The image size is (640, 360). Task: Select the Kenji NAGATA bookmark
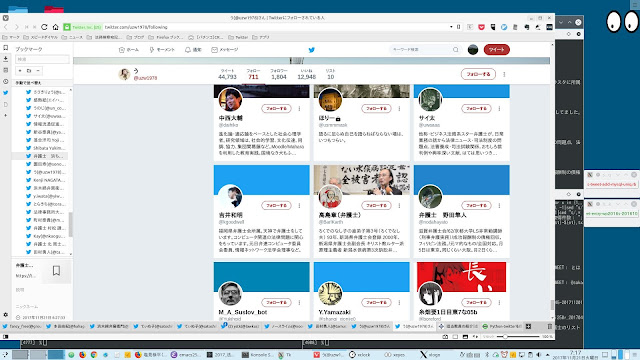click(x=45, y=180)
